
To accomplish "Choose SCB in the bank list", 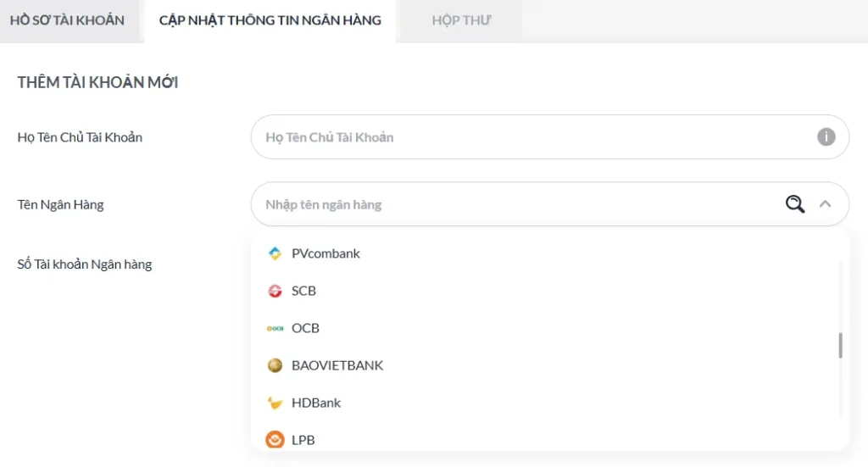I will click(x=303, y=291).
